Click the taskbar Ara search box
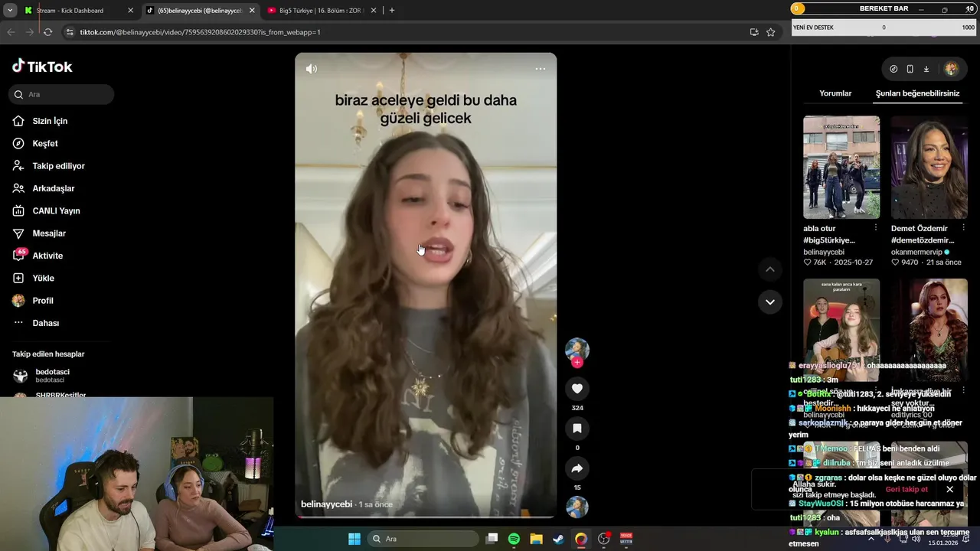 (x=423, y=539)
